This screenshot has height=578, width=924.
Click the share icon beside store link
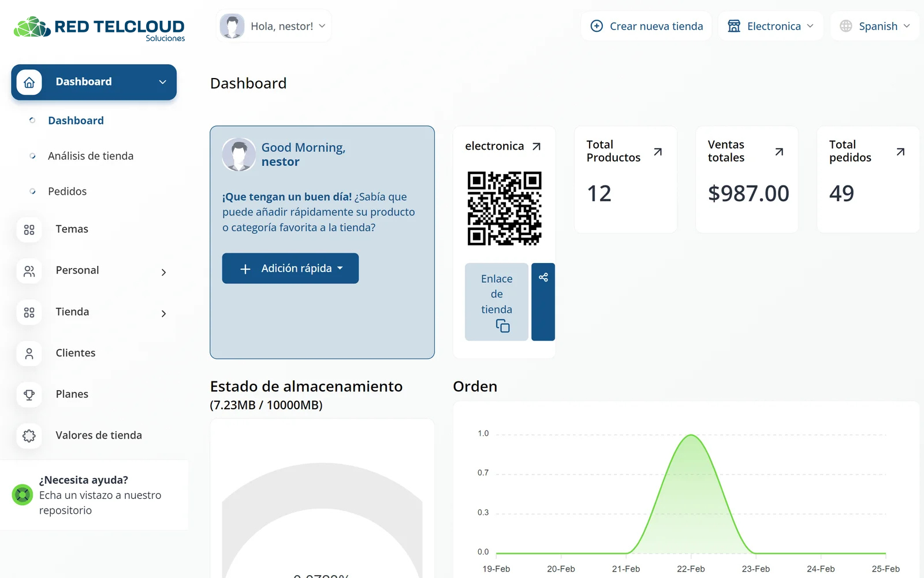(x=543, y=278)
